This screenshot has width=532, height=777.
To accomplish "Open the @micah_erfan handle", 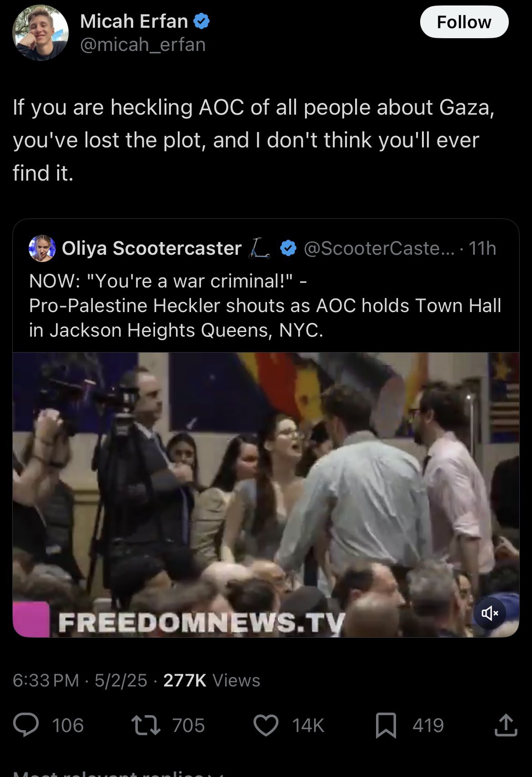I will tap(143, 45).
